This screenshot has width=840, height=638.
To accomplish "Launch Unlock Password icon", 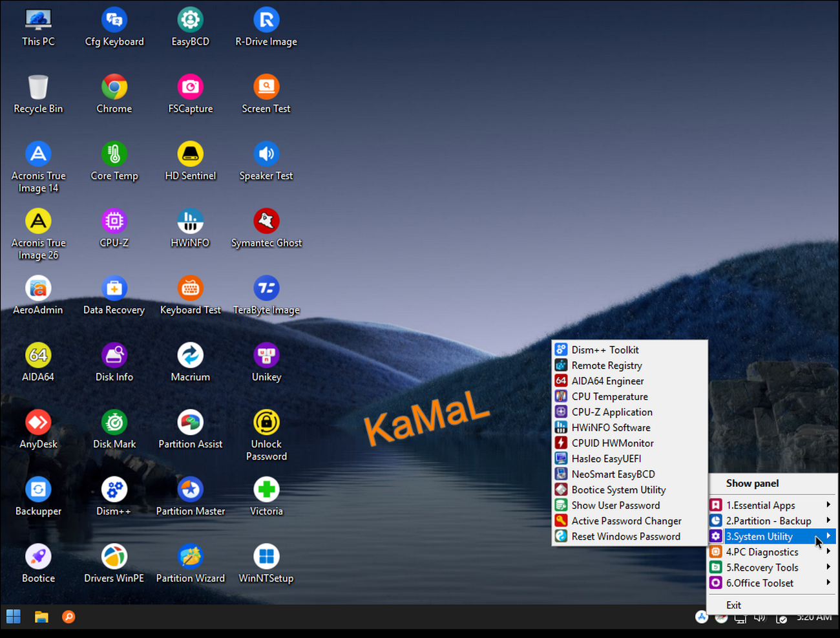I will [x=266, y=436].
